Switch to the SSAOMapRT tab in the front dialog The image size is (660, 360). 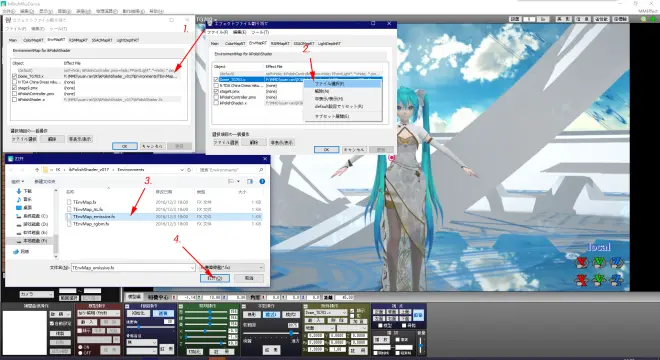click(x=303, y=43)
